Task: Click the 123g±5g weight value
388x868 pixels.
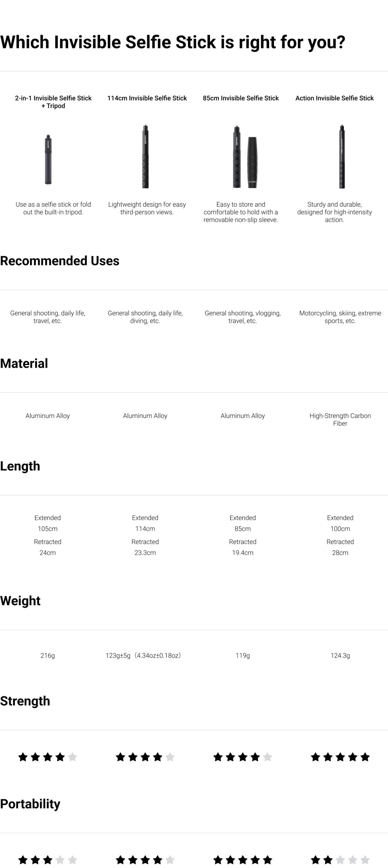Action: [143, 655]
